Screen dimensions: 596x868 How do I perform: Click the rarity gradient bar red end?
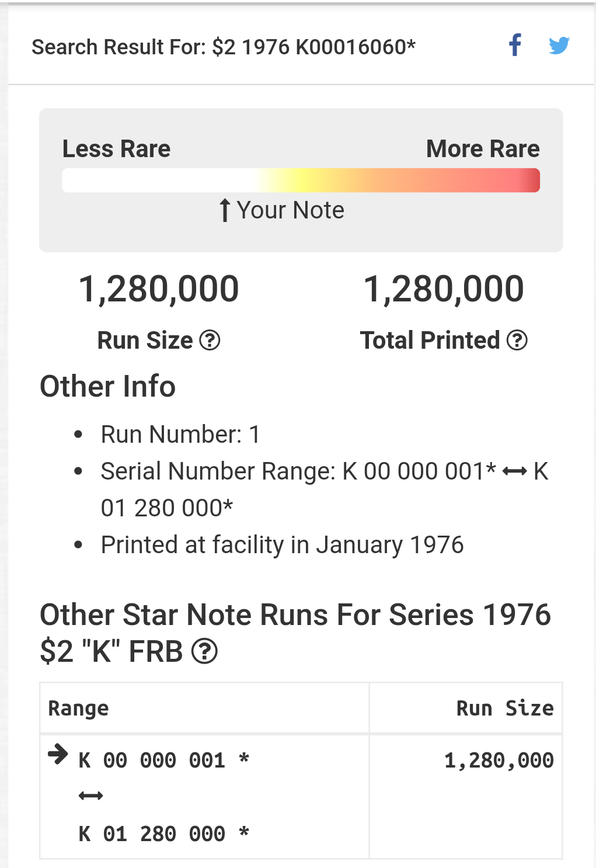(528, 180)
